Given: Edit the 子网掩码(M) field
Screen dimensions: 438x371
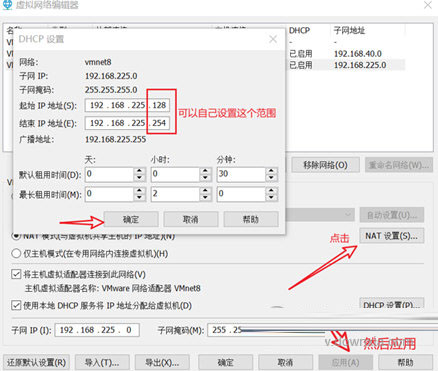Looking at the screenshot, I should click(267, 330).
